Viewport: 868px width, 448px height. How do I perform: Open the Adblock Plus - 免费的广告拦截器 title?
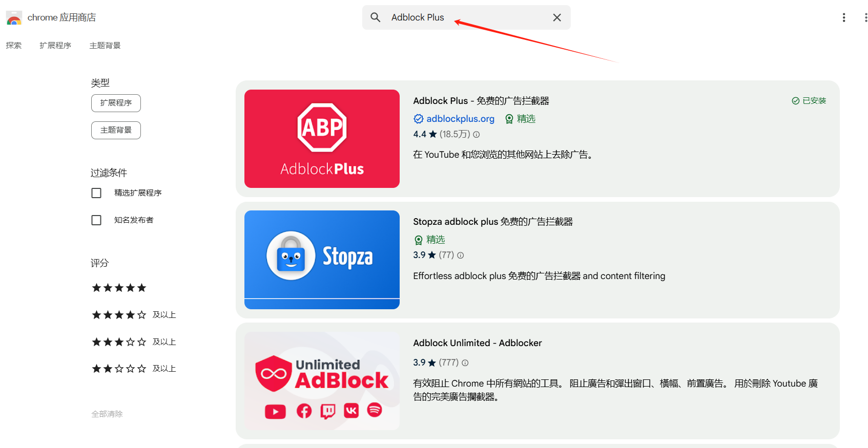(x=481, y=101)
